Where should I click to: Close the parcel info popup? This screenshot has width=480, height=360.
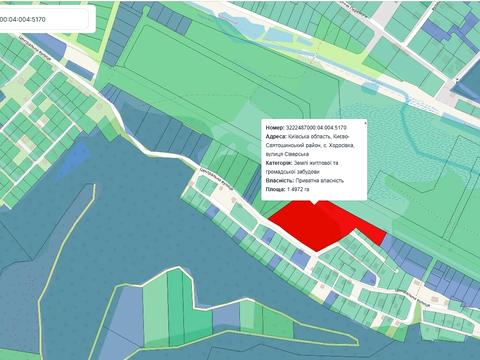click(365, 123)
